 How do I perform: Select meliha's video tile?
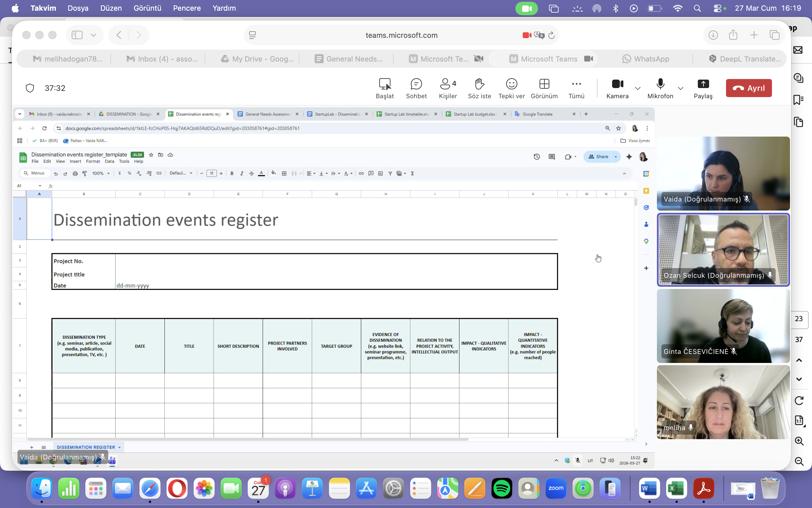(x=723, y=402)
